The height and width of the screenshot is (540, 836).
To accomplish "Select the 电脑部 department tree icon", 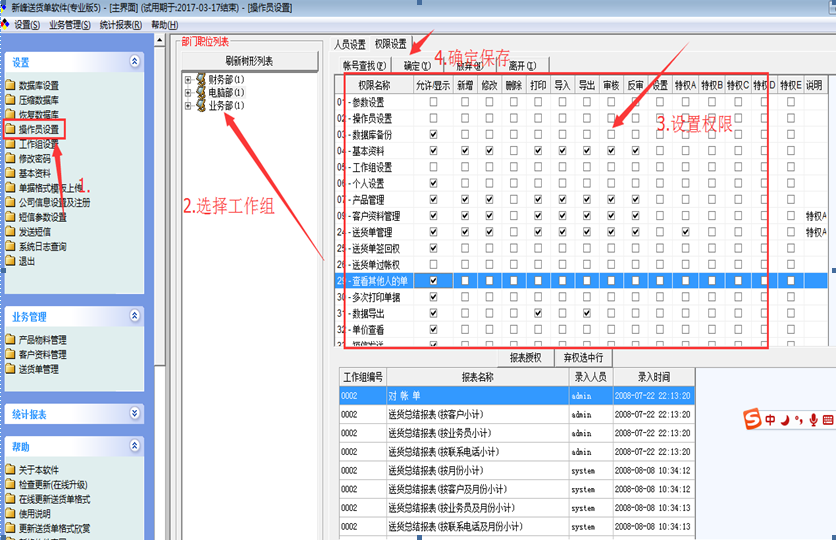I will coord(201,92).
